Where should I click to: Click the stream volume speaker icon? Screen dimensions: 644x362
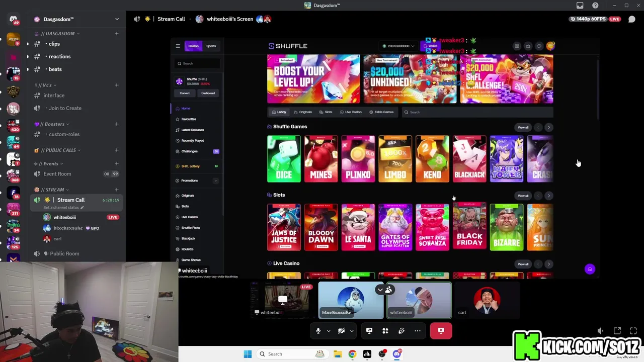(x=600, y=331)
